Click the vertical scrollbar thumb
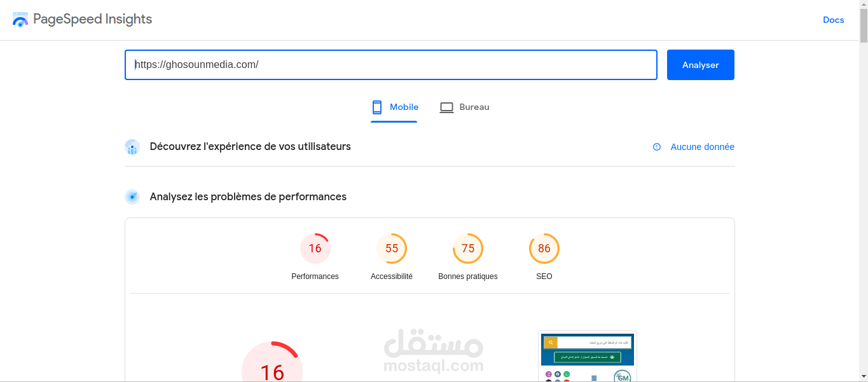 pyautogui.click(x=864, y=25)
